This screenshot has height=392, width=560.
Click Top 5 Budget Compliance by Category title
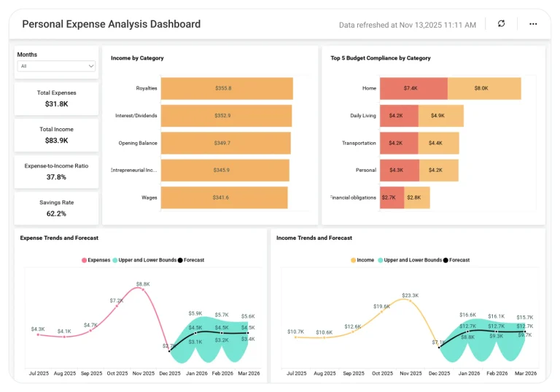381,58
